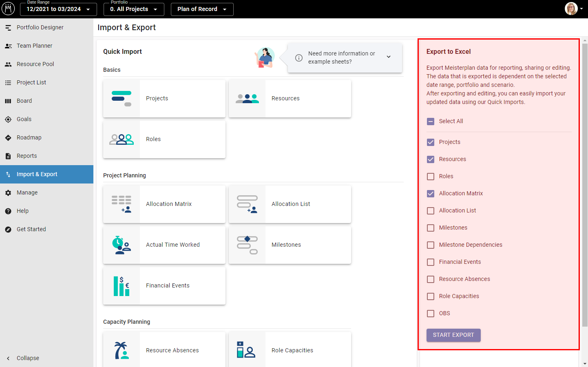This screenshot has width=588, height=367.
Task: Click the Roadmap diamond icon
Action: (8, 138)
